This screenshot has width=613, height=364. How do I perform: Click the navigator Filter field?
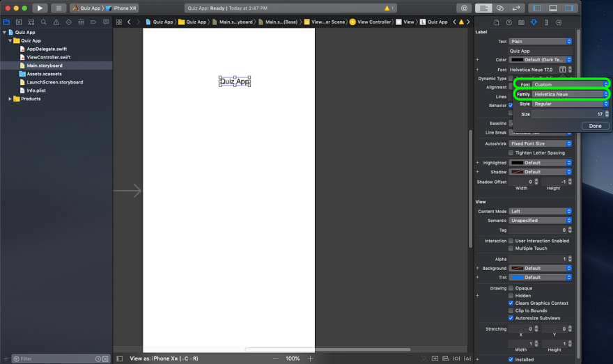coord(61,358)
